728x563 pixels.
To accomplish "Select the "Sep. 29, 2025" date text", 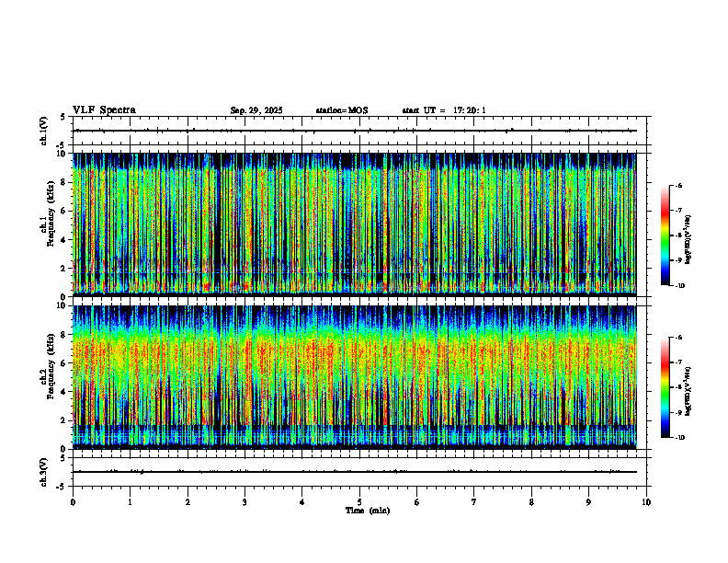I will tap(256, 110).
